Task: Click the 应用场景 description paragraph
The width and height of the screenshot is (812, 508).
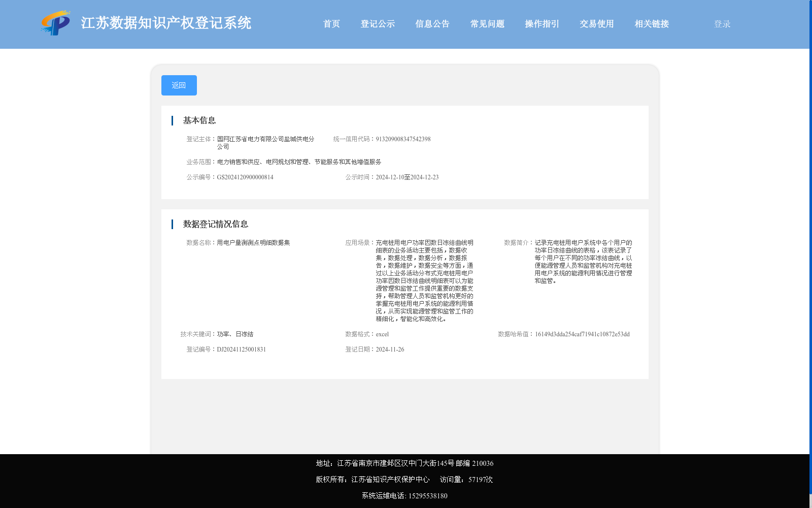Action: tap(425, 281)
